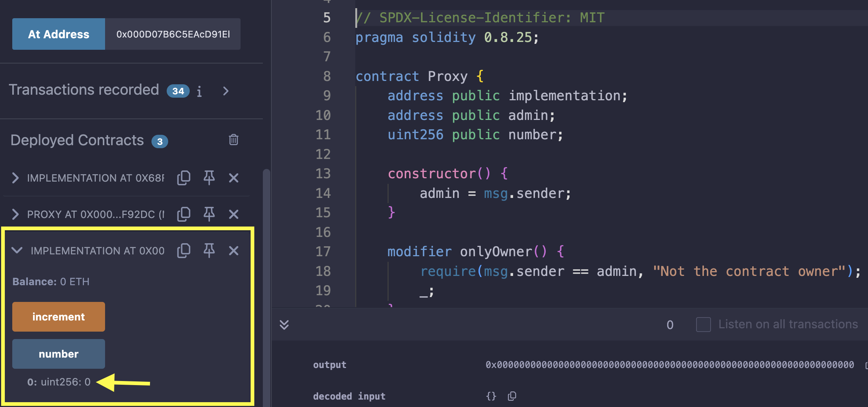Delete all deployed contracts with trash icon
Viewport: 868px width, 407px height.
[234, 140]
